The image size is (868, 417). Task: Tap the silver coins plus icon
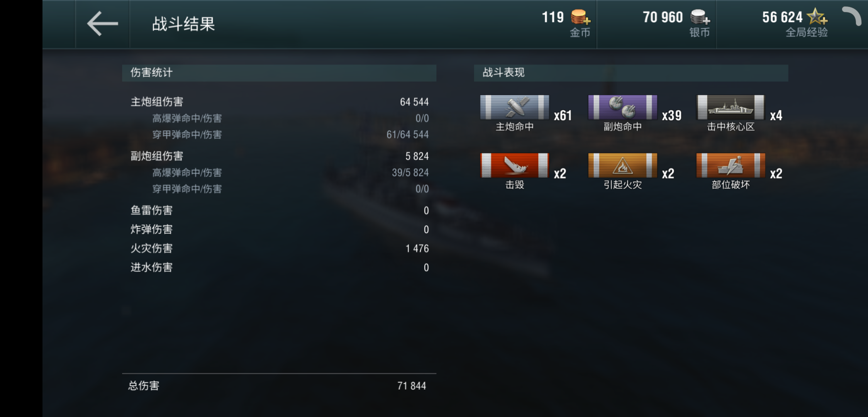pos(700,17)
